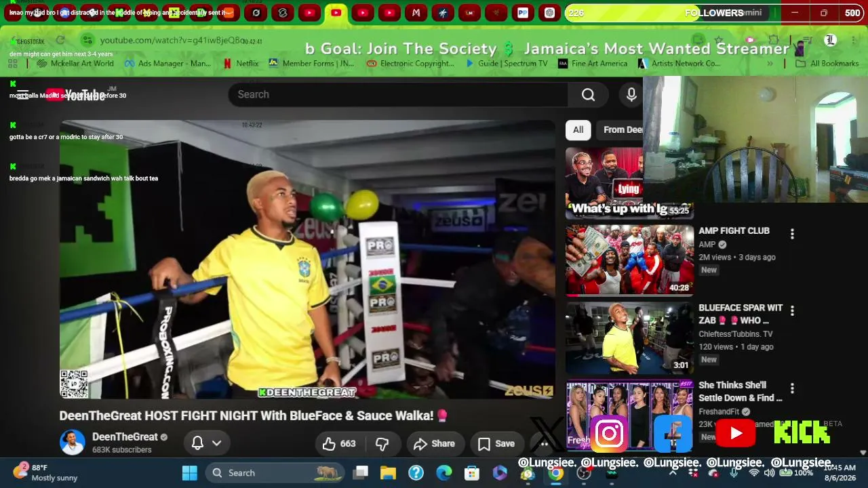
Task: Open more options for AMP FIGHT CLUB video
Action: tap(792, 234)
